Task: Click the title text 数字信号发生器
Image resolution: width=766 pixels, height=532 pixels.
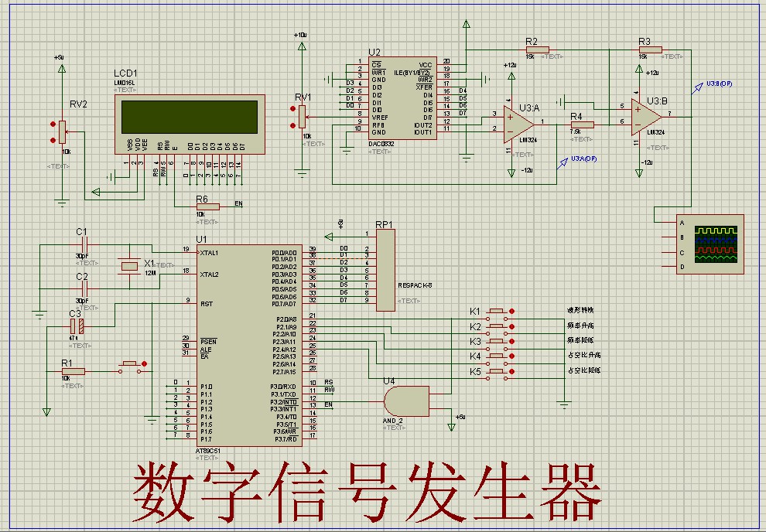Action: 367,492
